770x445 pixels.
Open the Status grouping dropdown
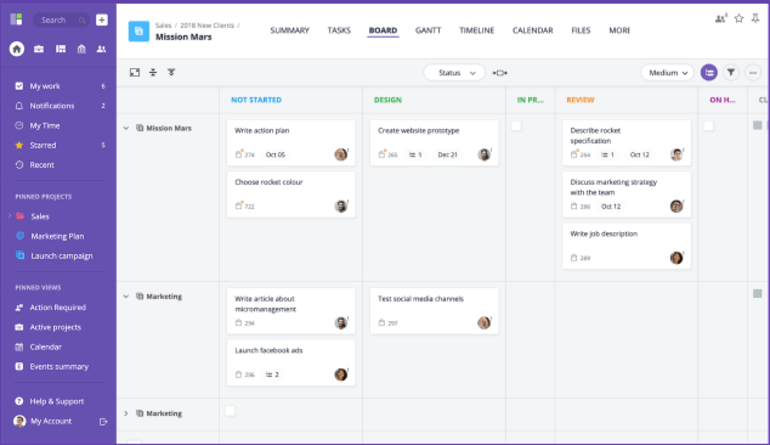click(454, 73)
